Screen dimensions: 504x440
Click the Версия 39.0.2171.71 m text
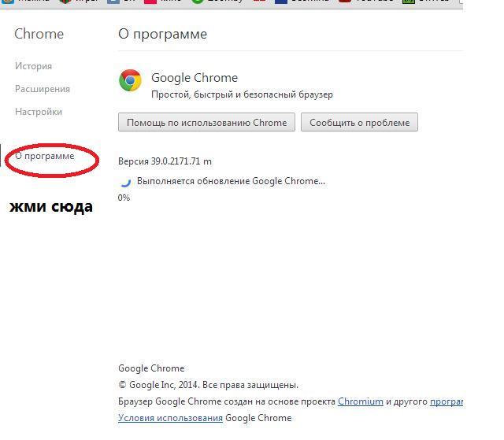click(165, 161)
